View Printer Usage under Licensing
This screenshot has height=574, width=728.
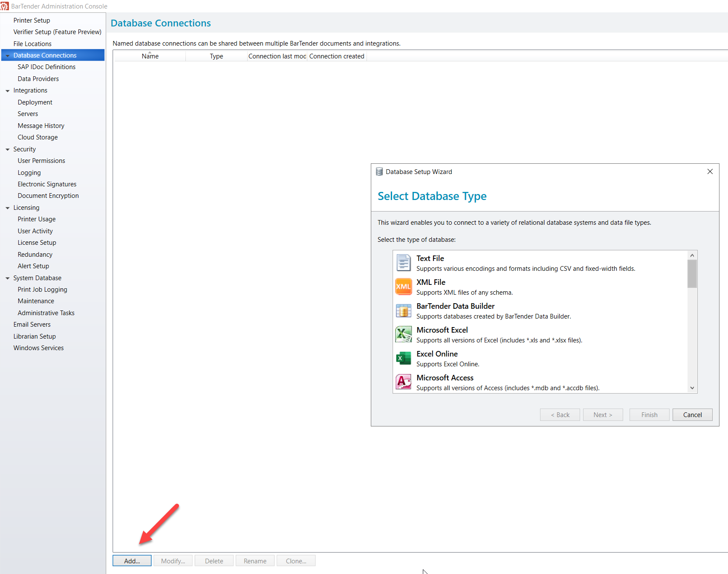tap(37, 219)
